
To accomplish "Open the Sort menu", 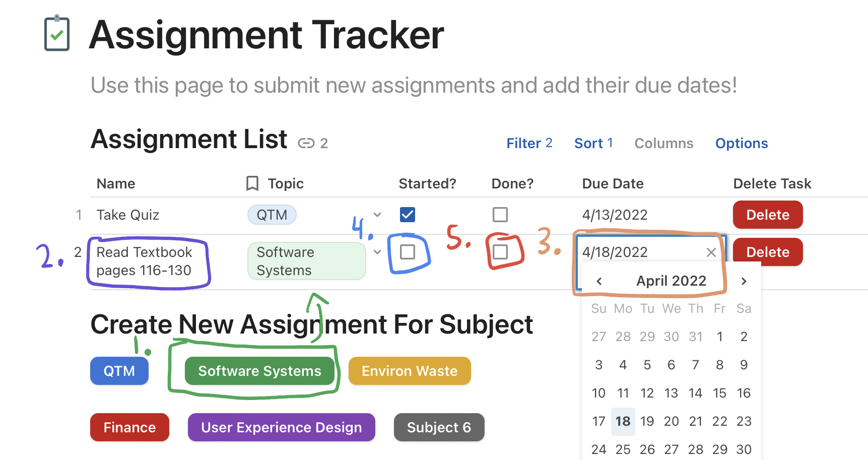I will tap(593, 144).
